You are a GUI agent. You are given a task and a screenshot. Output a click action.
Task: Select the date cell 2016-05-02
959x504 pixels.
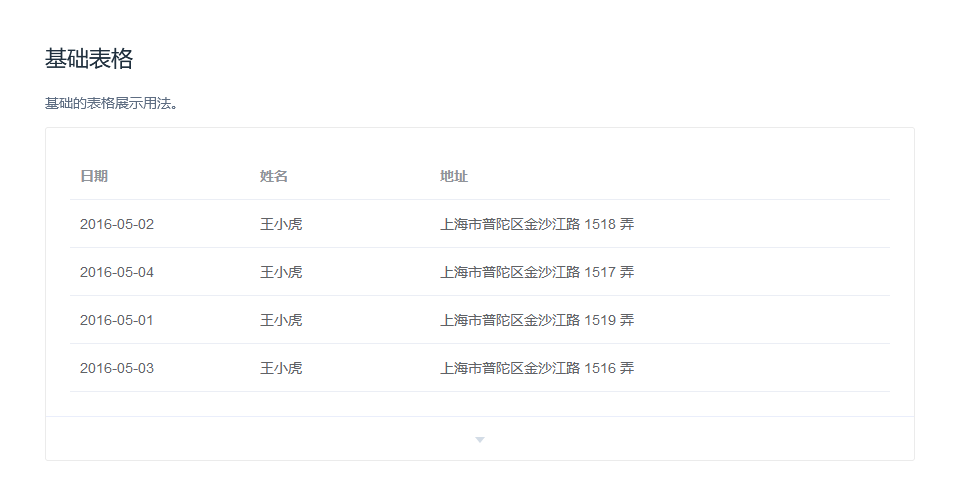[x=117, y=224]
